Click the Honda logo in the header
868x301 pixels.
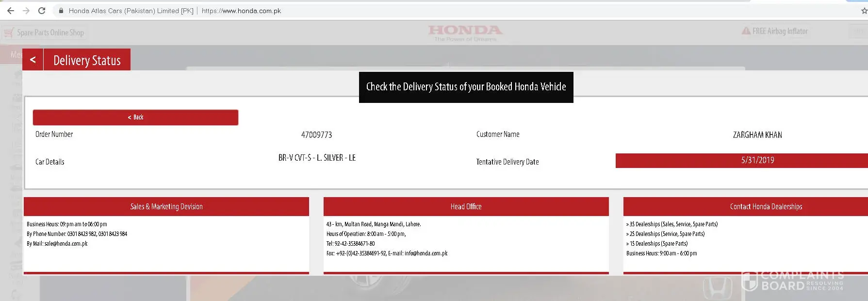tap(465, 33)
